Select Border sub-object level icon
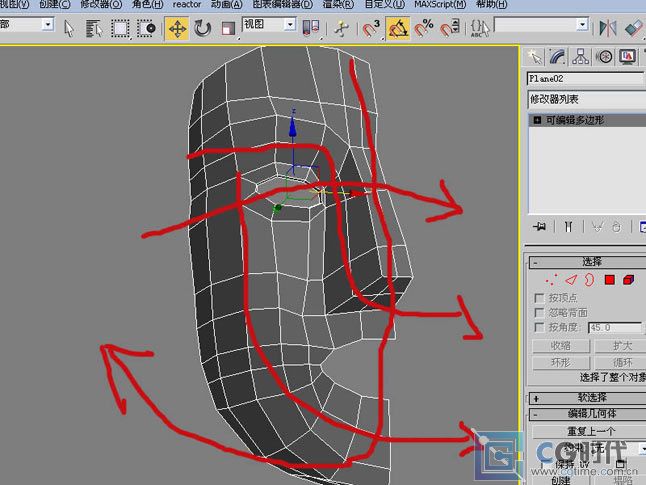Viewport: 646px width, 485px height. tap(589, 280)
